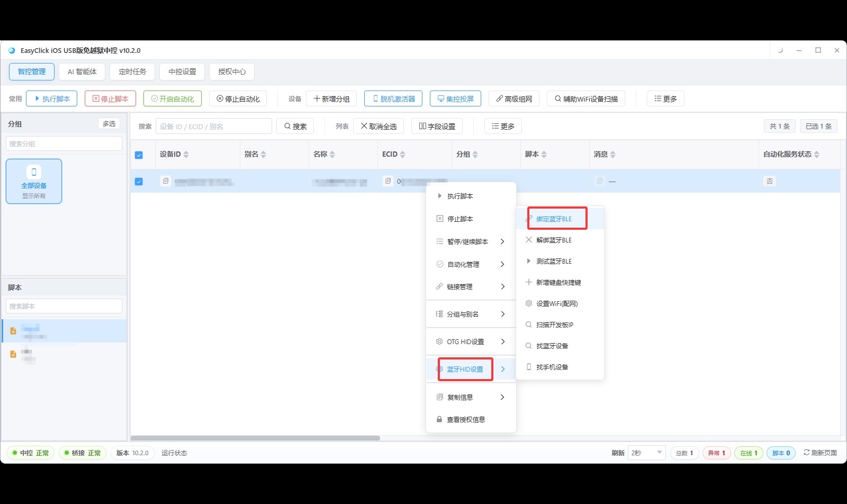Click the copy icon beside the ECID value
Viewport: 847px width, 504px height.
(x=388, y=181)
